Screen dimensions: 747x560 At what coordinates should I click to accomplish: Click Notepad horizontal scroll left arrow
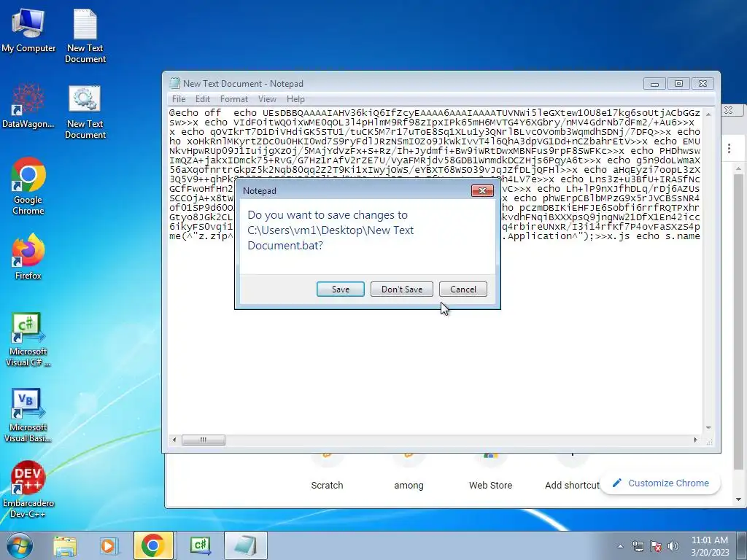(x=174, y=440)
